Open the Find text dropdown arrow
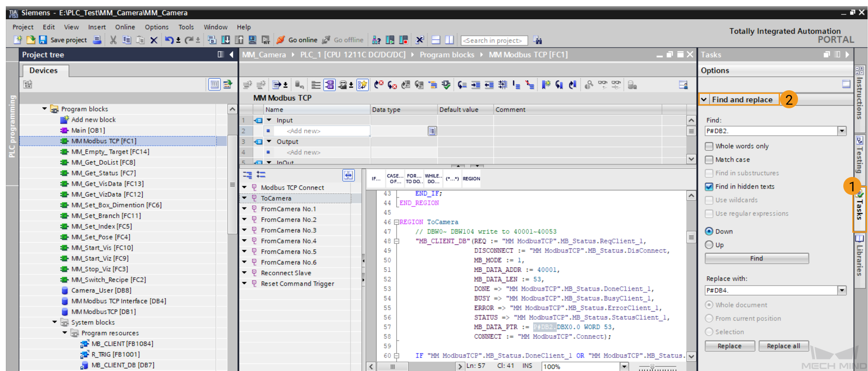The height and width of the screenshot is (371, 868). point(842,131)
